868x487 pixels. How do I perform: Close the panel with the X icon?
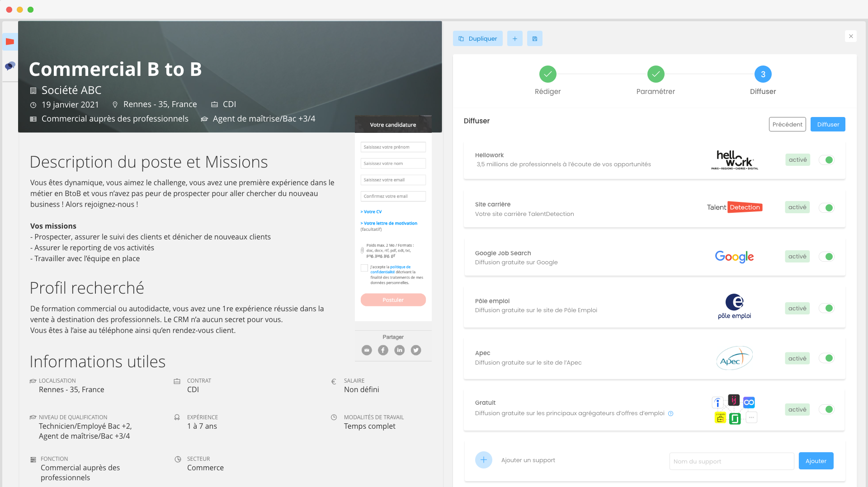[x=851, y=36]
